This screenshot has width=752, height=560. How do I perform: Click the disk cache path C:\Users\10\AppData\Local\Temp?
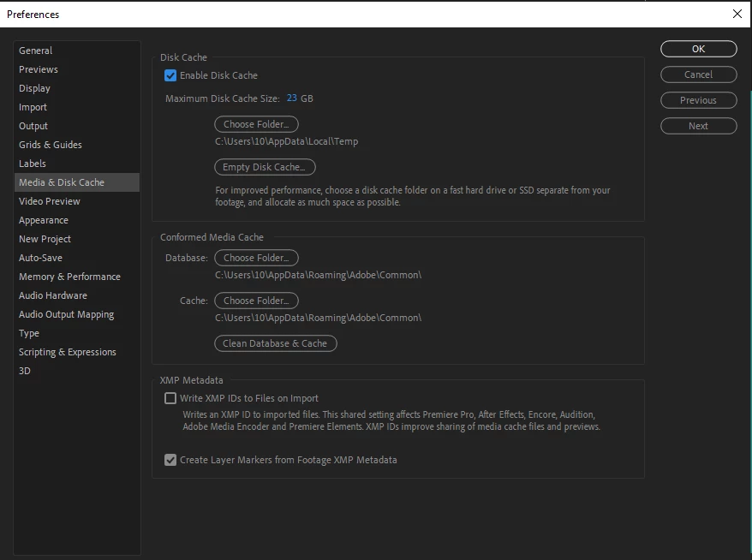point(286,141)
